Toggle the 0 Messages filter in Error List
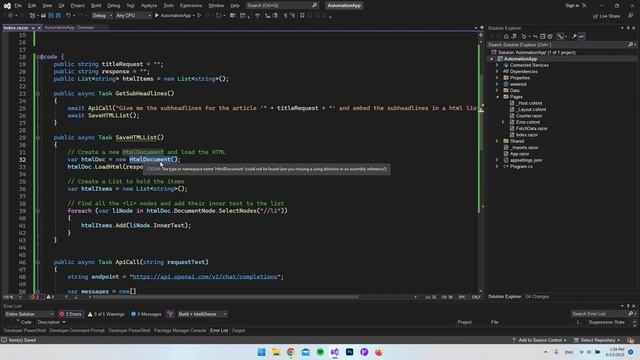 (146, 314)
